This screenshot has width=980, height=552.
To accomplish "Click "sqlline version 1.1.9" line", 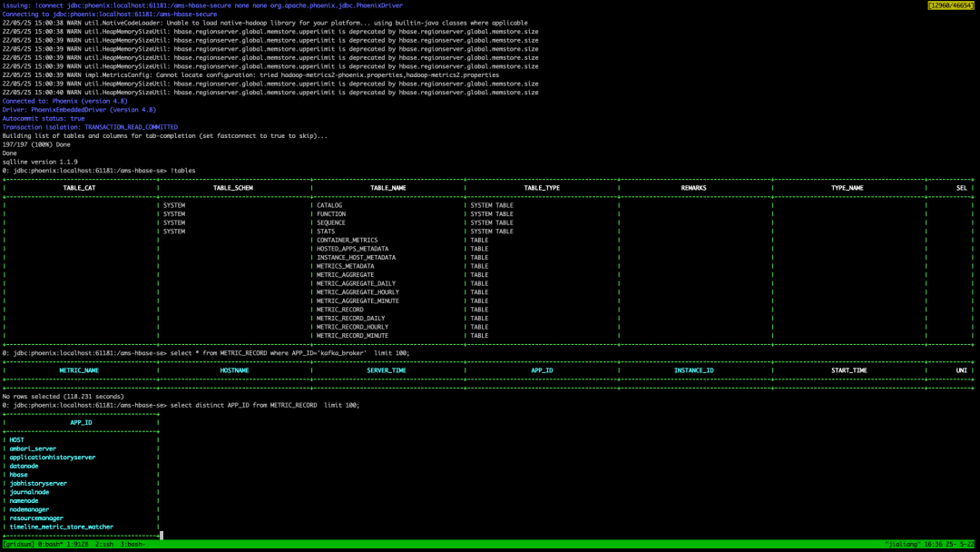I will (x=40, y=163).
